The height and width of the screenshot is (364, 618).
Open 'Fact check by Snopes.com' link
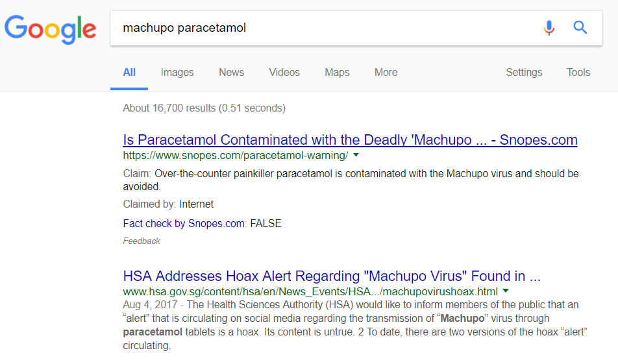(x=185, y=224)
